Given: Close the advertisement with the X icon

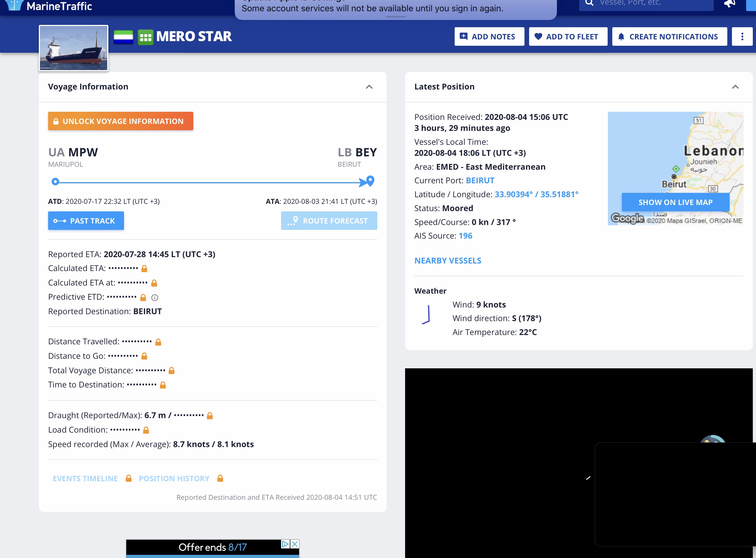Looking at the screenshot, I should click(x=295, y=544).
